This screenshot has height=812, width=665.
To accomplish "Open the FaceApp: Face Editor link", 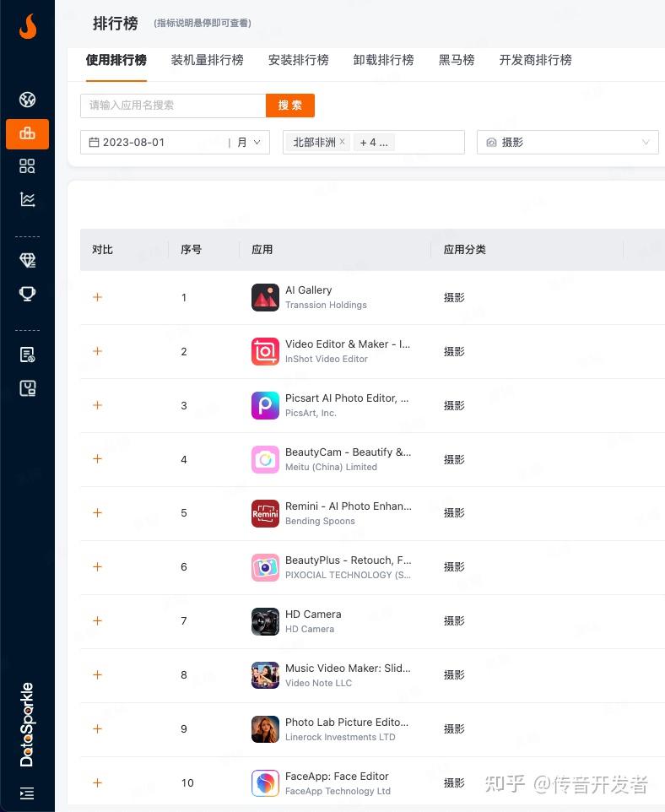I will click(x=338, y=777).
